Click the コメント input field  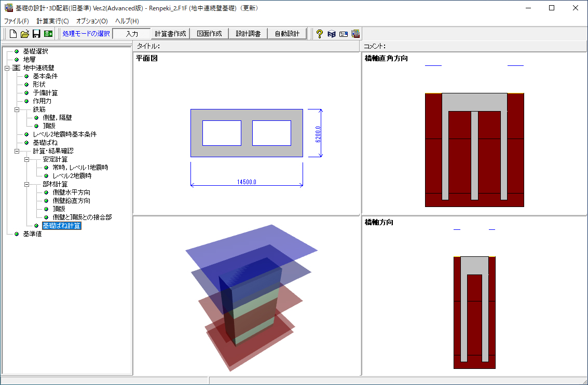point(474,46)
